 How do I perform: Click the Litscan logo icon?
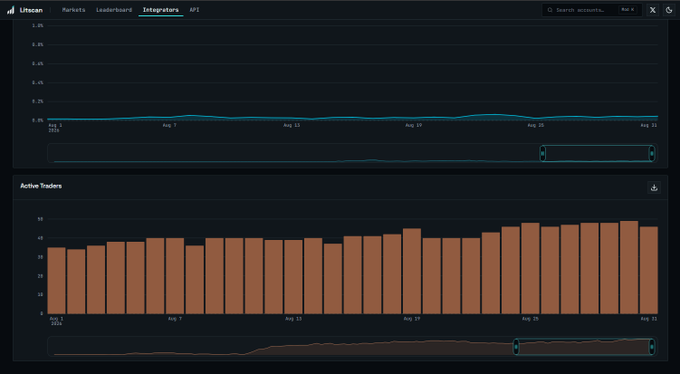(x=10, y=10)
